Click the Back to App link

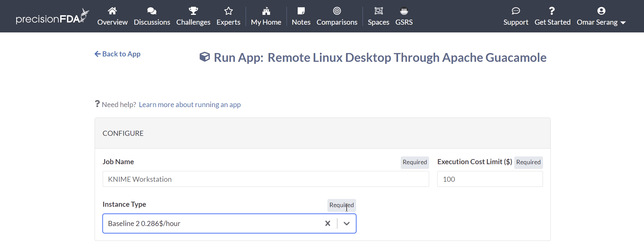(118, 54)
